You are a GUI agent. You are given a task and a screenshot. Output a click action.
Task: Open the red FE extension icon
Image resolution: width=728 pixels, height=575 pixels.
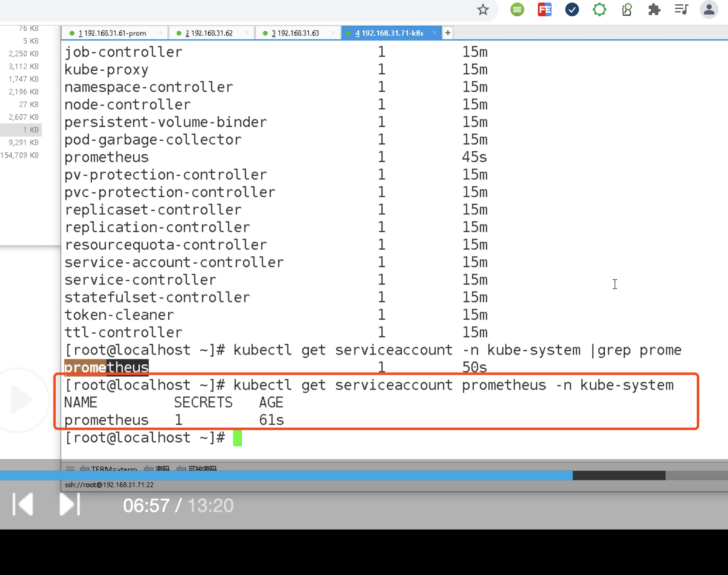[x=544, y=9]
